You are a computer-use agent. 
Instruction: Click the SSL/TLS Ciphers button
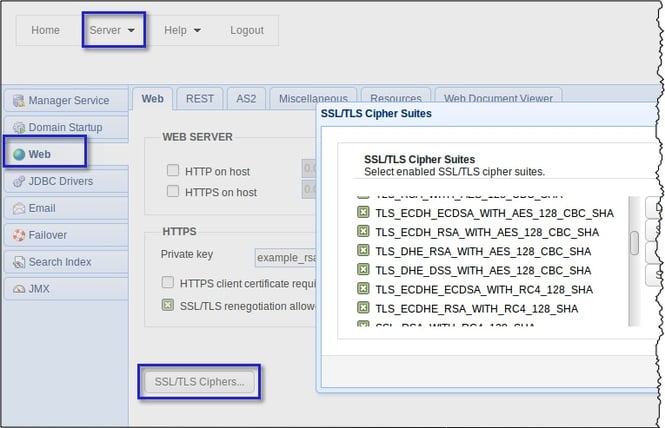click(200, 382)
